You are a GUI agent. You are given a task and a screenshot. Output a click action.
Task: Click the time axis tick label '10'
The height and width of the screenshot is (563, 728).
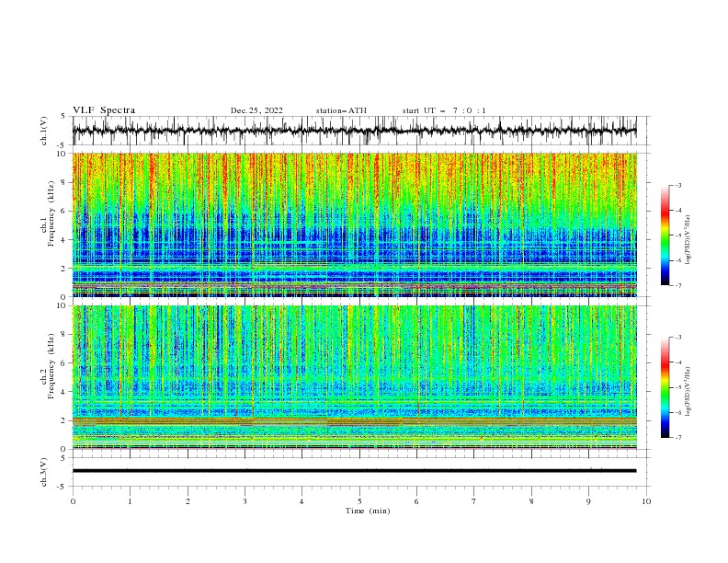(x=646, y=501)
